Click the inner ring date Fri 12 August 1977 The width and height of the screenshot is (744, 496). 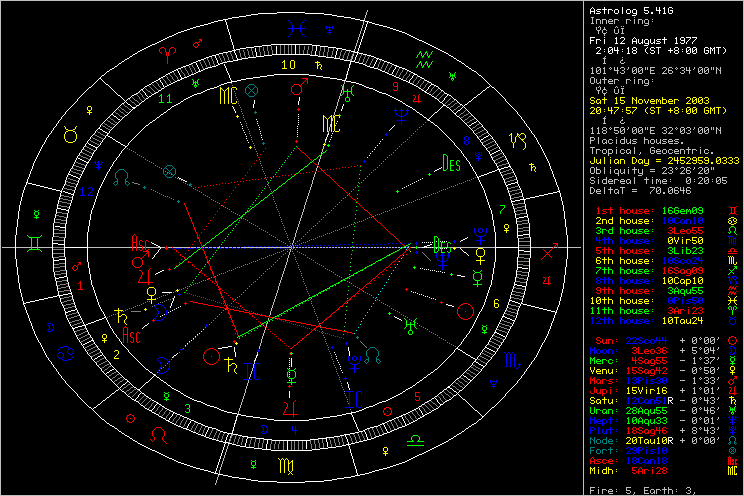click(648, 39)
